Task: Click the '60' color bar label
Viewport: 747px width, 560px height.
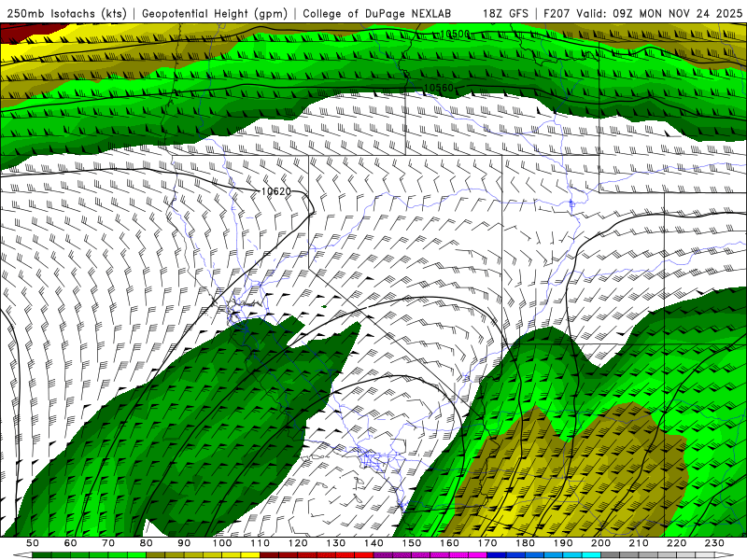Action: click(70, 543)
